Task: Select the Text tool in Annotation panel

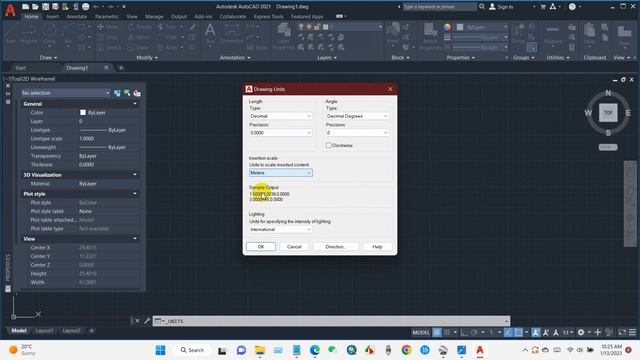Action: (x=210, y=33)
